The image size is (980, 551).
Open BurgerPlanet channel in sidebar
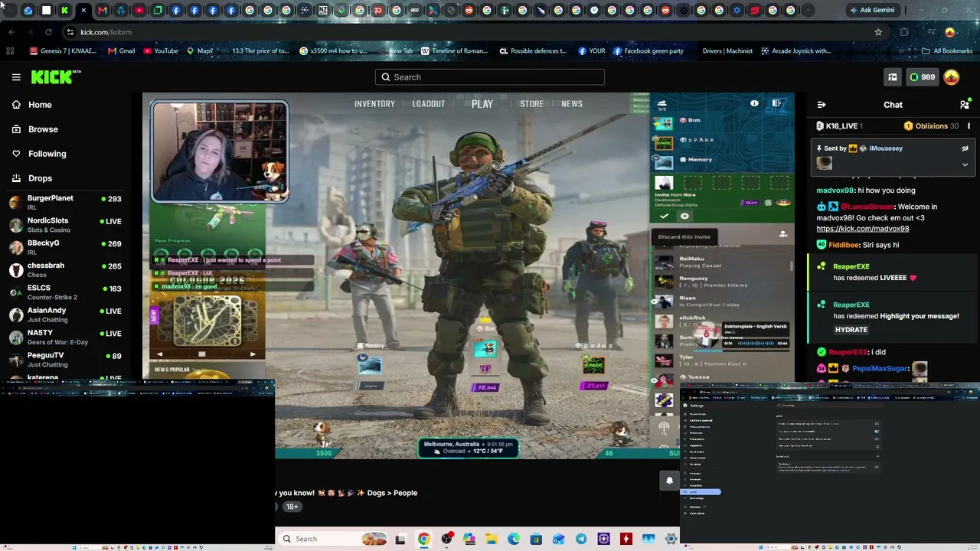tap(65, 202)
